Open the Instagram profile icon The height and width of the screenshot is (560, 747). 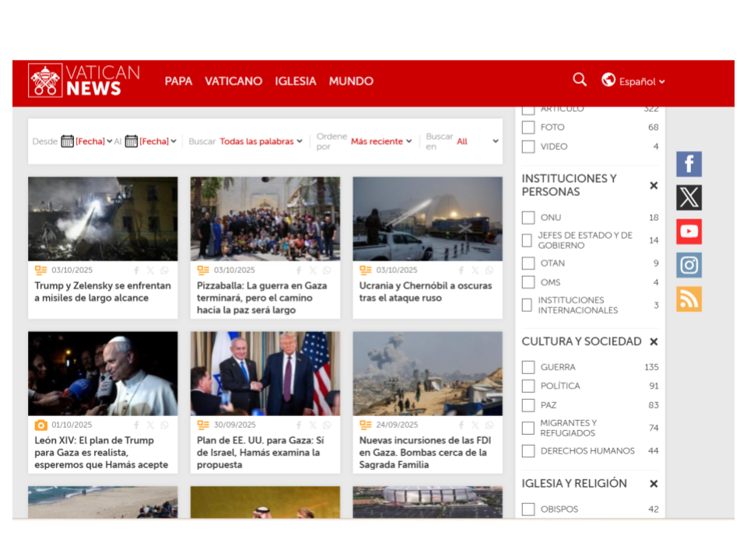(689, 265)
